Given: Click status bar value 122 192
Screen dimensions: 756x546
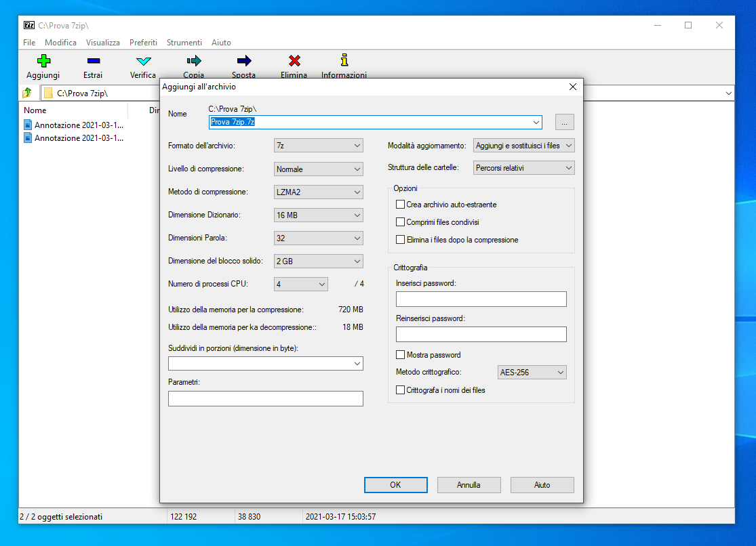Looking at the screenshot, I should (184, 517).
